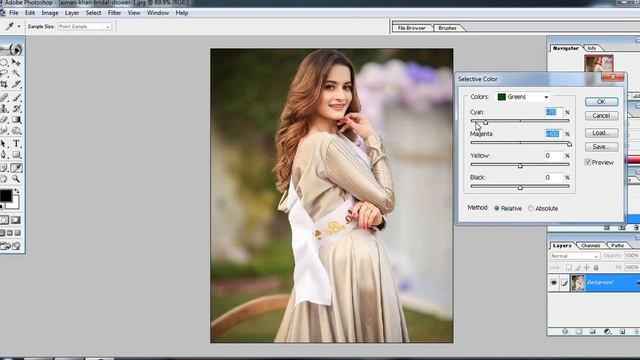
Task: Click the Adobe Online icon atop toolbox
Action: (12, 49)
